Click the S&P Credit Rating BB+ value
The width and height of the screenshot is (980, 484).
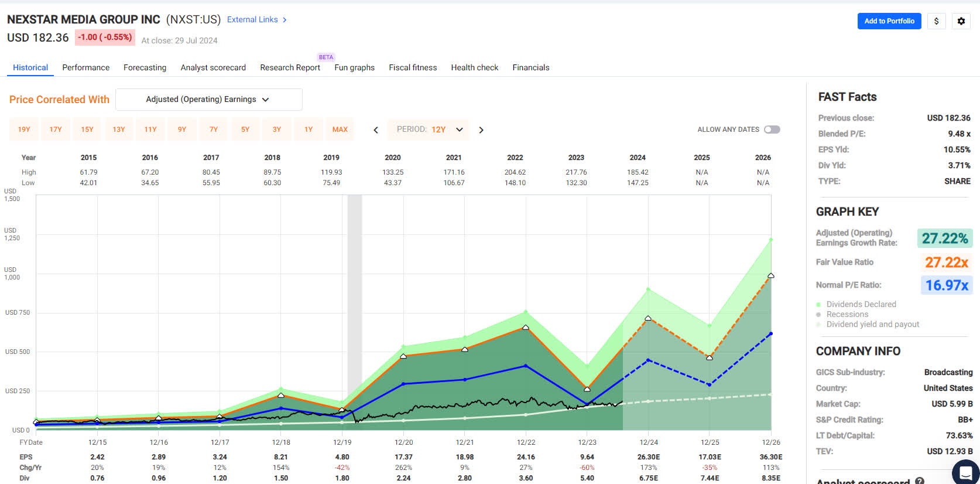click(x=965, y=420)
